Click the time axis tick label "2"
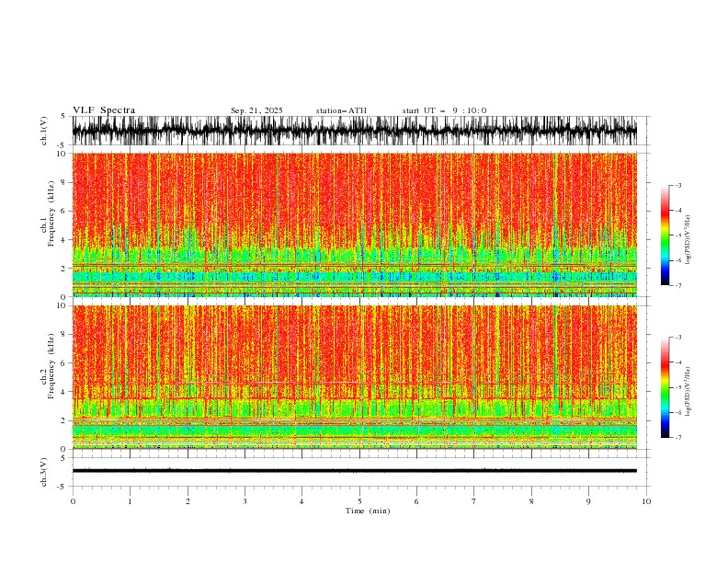Screen dimensions: 728x563 [188, 501]
